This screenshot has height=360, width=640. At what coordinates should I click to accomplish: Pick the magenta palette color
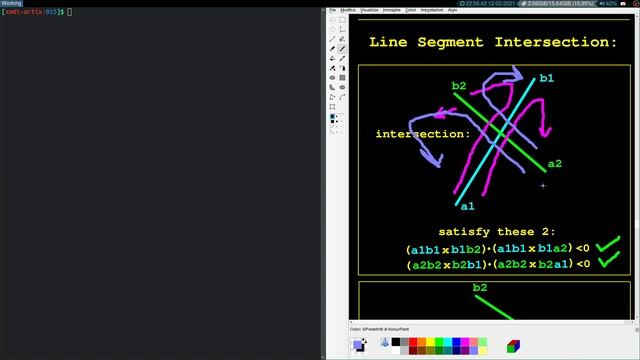point(465,342)
